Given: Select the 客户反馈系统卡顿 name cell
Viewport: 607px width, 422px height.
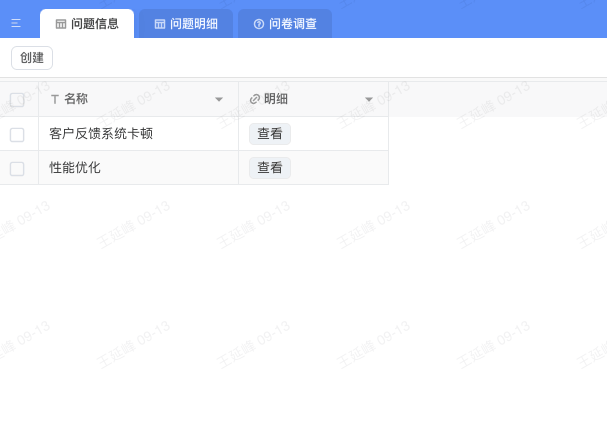Looking at the screenshot, I should click(x=101, y=134).
